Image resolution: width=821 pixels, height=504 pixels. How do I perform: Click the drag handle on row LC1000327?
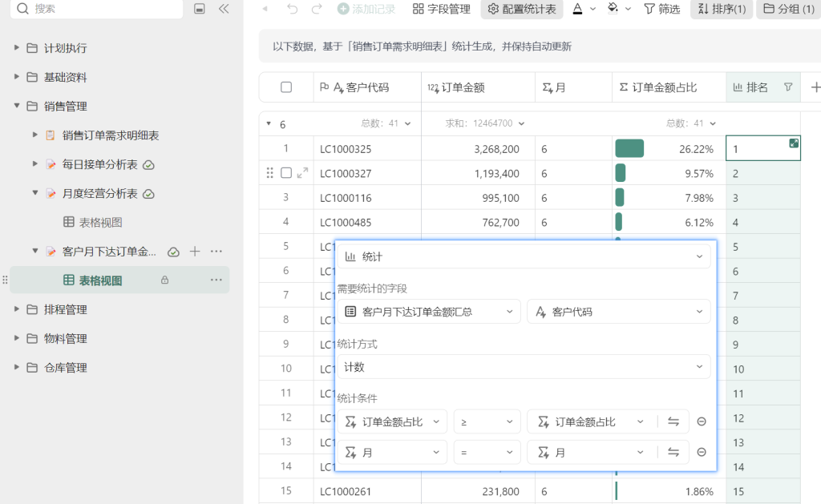tap(269, 173)
